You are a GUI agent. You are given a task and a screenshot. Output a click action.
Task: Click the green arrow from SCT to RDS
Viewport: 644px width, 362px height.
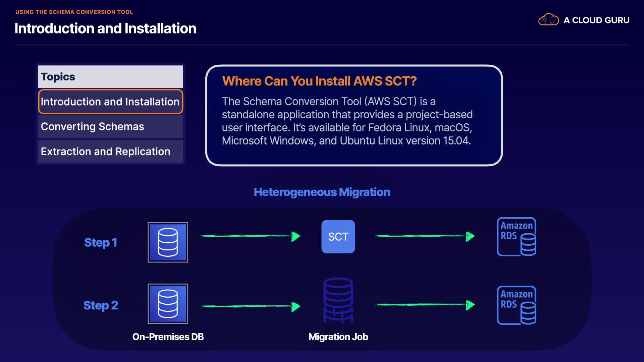(x=425, y=236)
